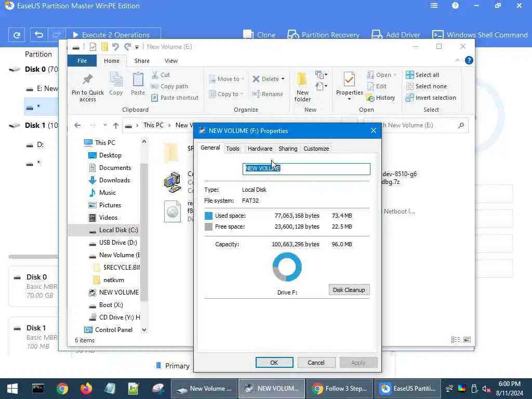Select Desktop in navigation pane

point(110,155)
